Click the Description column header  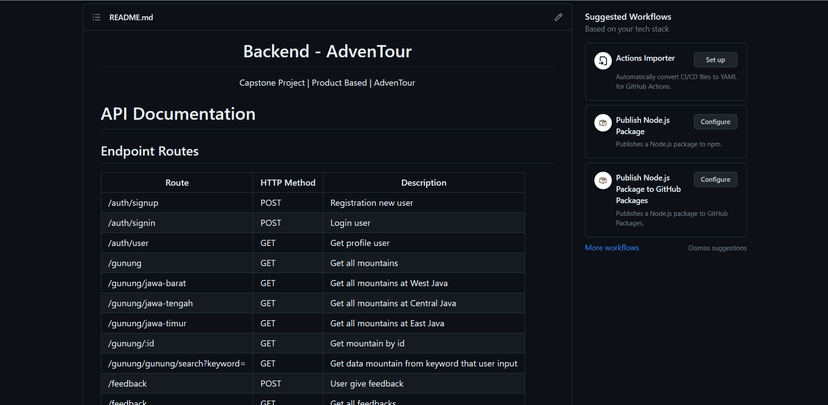click(x=424, y=183)
